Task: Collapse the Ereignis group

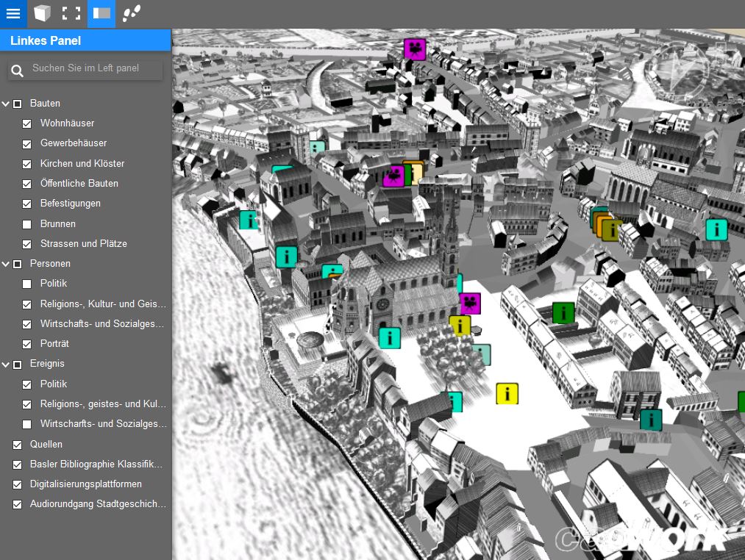Action: coord(6,364)
